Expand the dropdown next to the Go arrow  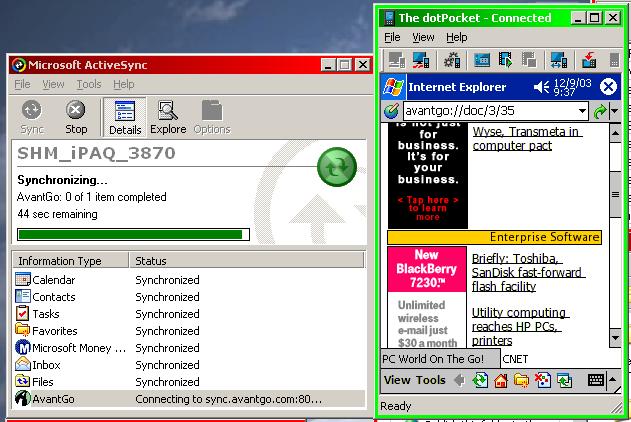615,111
